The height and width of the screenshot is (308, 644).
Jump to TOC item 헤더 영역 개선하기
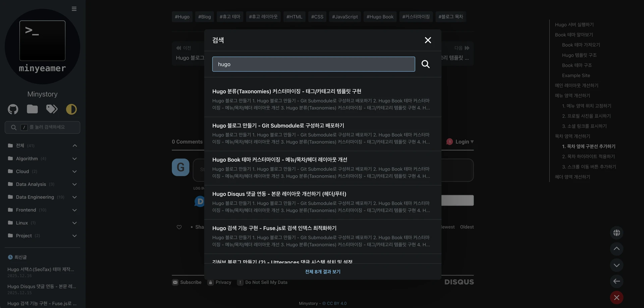pos(573,177)
